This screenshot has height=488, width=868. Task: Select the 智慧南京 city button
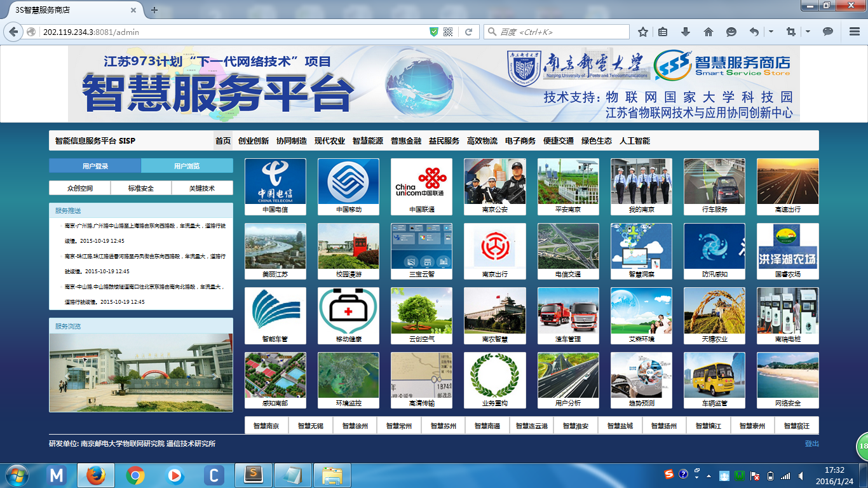point(266,426)
